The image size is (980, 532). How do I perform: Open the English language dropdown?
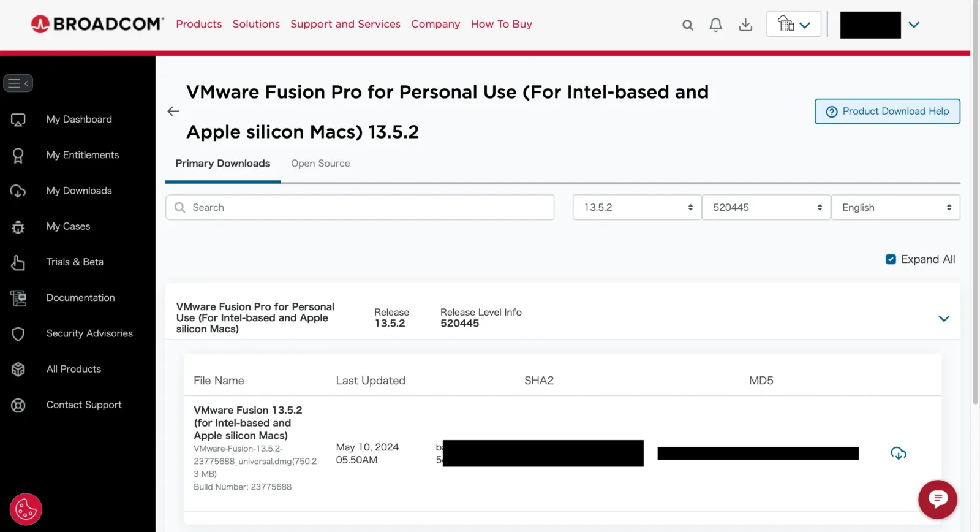(x=895, y=207)
